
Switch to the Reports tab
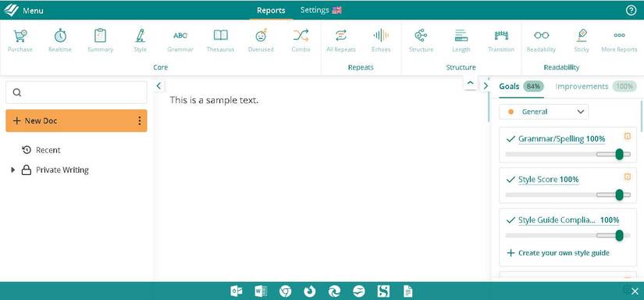[271, 10]
